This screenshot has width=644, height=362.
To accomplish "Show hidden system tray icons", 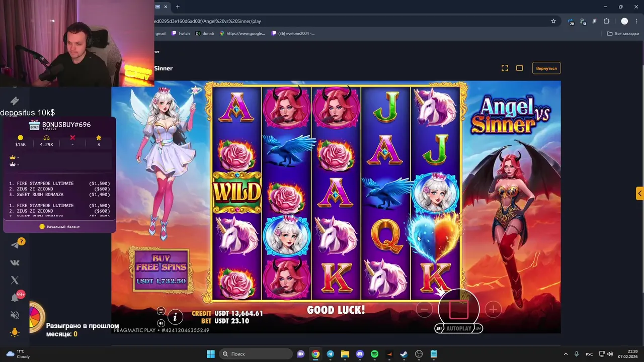I will point(566,354).
